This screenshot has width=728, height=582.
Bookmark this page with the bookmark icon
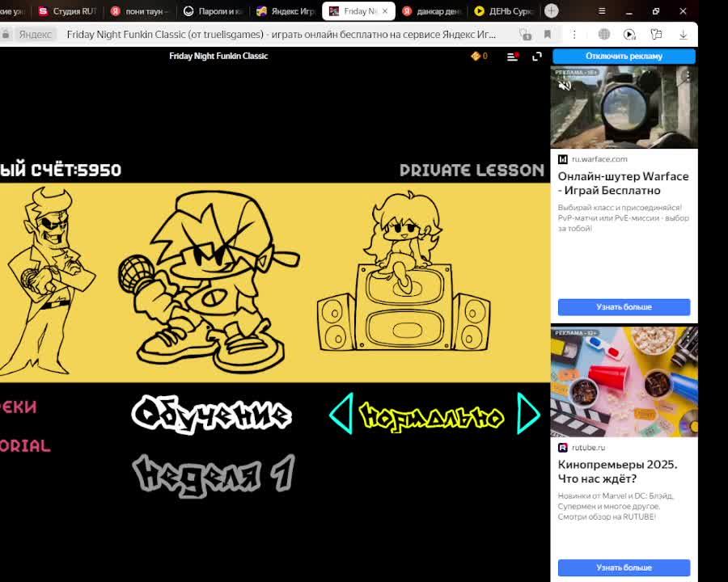coord(548,34)
